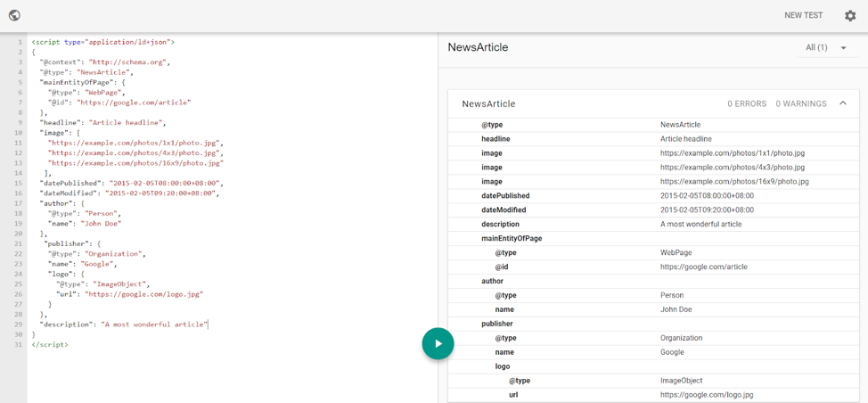
Task: Click the Organization value in results
Action: (682, 338)
